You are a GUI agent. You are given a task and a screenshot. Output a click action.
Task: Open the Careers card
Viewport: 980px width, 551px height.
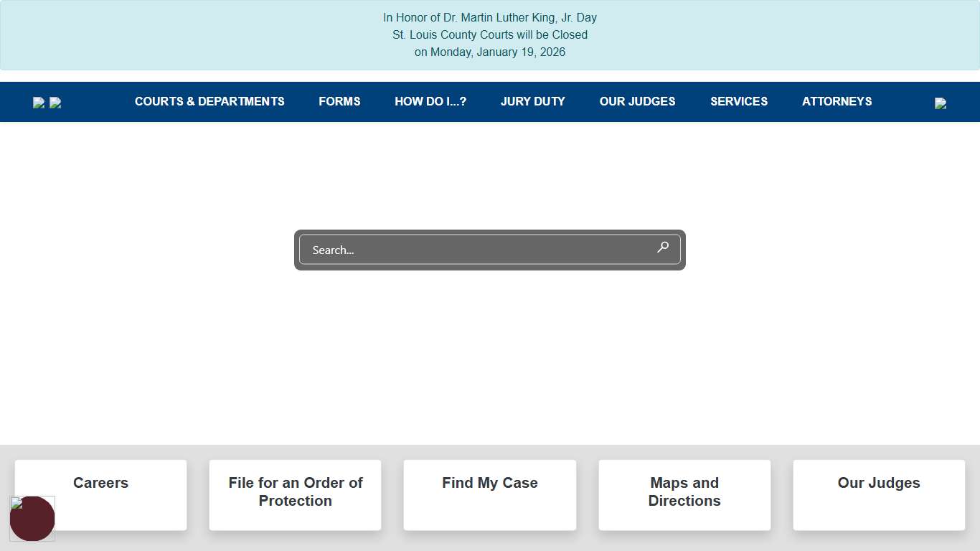pyautogui.click(x=100, y=494)
